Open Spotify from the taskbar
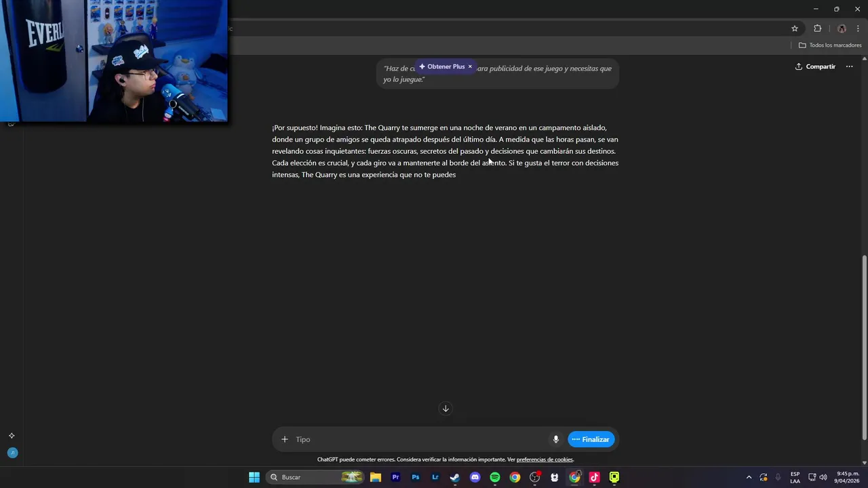Viewport: 868px width, 488px height. (x=495, y=477)
